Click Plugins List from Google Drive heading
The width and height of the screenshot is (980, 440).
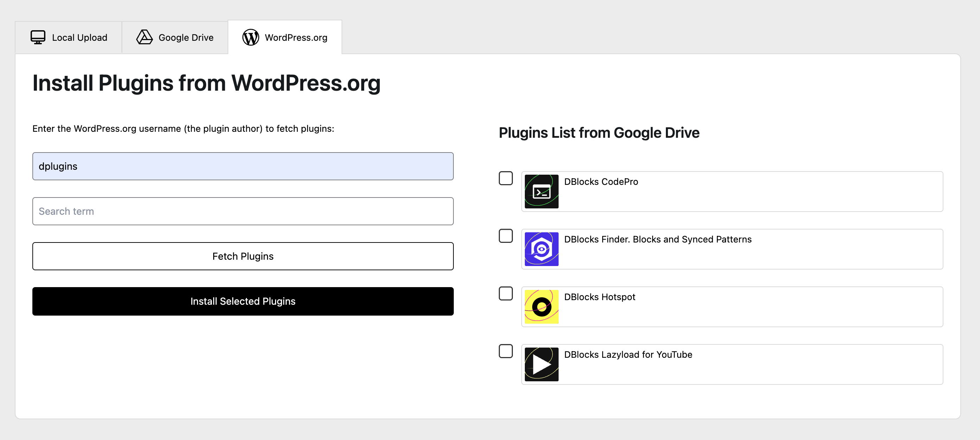coord(599,133)
